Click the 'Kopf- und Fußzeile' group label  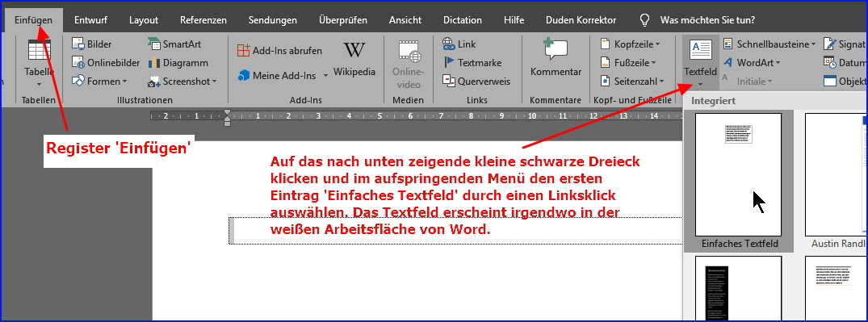632,100
